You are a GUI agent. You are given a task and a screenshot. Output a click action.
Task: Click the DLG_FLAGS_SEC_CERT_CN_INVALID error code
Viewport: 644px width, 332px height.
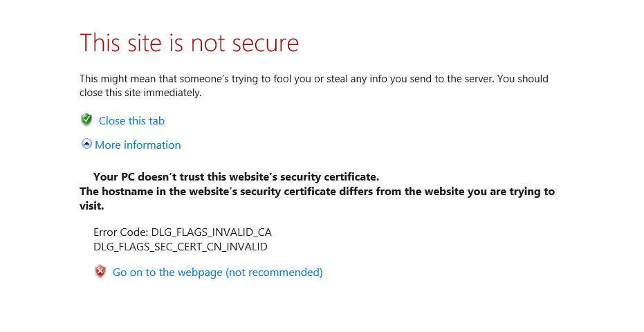click(x=180, y=246)
